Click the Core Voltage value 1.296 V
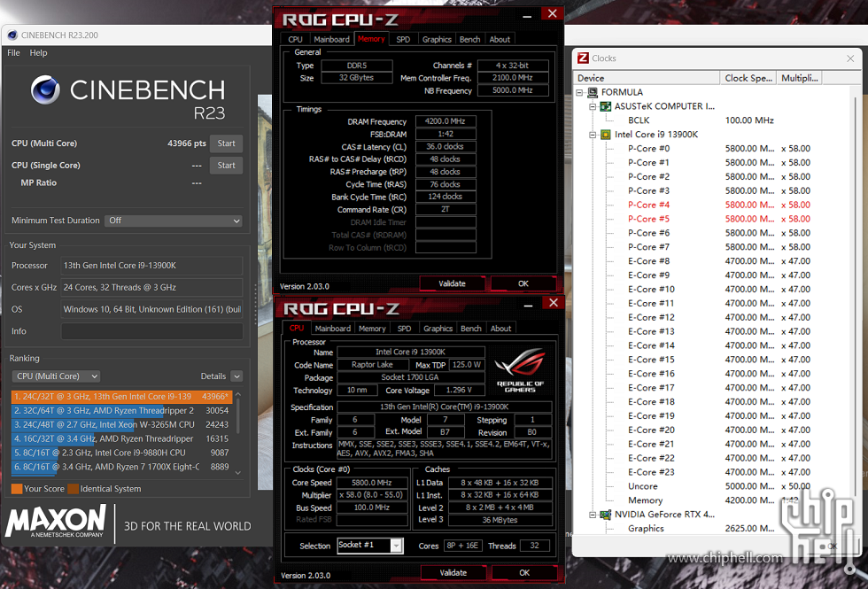The height and width of the screenshot is (589, 868). (x=460, y=391)
